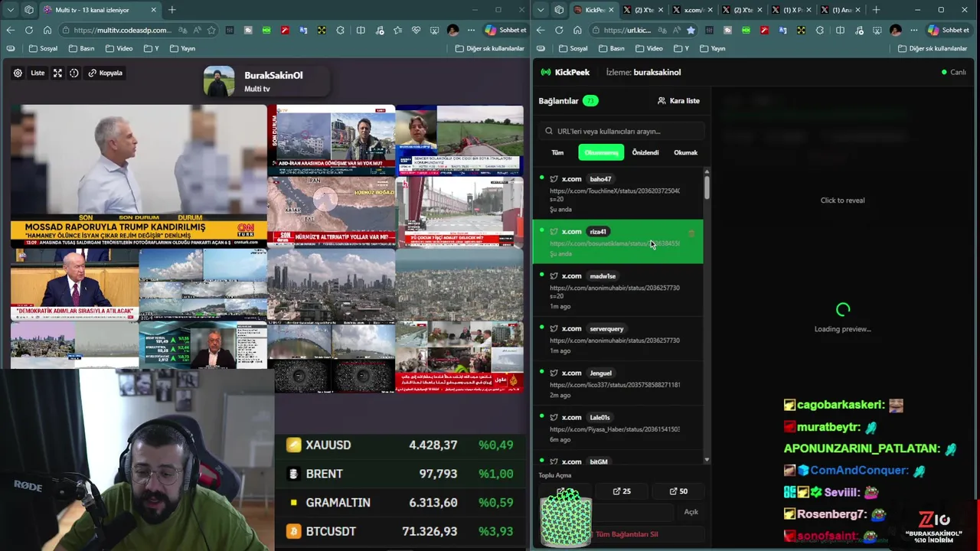This screenshot has height=551, width=980.
Task: Select the CNN Türk news stream thumbnail
Action: [139, 176]
